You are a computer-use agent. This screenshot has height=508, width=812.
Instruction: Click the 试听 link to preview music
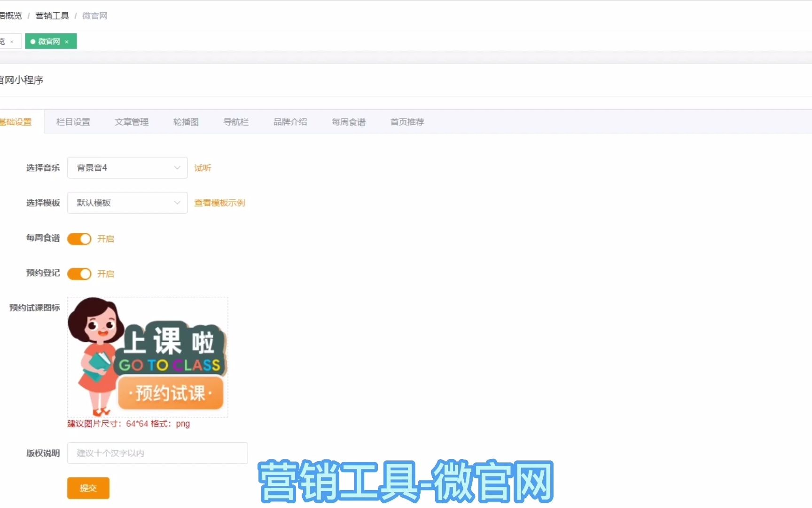[202, 167]
